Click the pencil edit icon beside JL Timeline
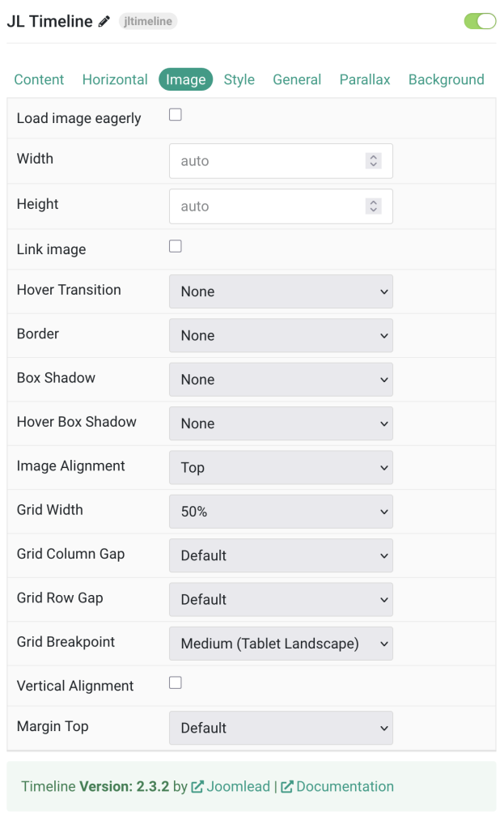The image size is (504, 829). click(104, 22)
